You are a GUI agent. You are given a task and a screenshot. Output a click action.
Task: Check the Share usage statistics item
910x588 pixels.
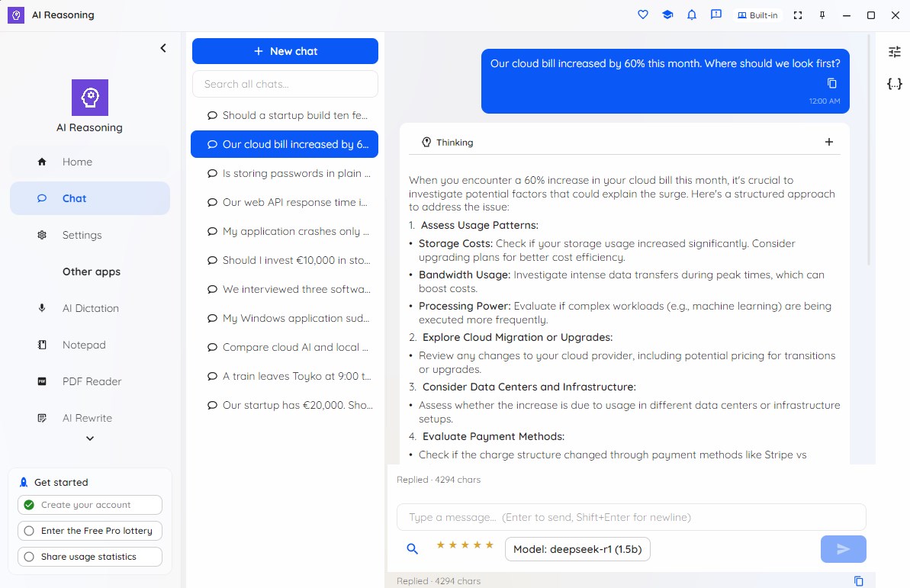pyautogui.click(x=90, y=557)
